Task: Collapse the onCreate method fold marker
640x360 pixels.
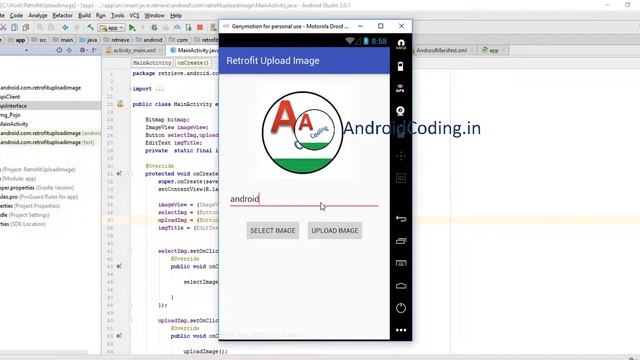Action: pos(131,173)
